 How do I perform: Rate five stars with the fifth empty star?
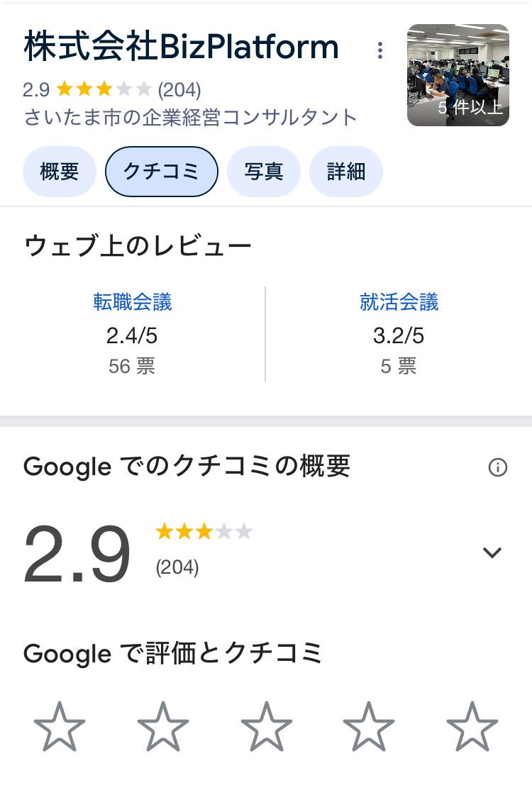(472, 726)
